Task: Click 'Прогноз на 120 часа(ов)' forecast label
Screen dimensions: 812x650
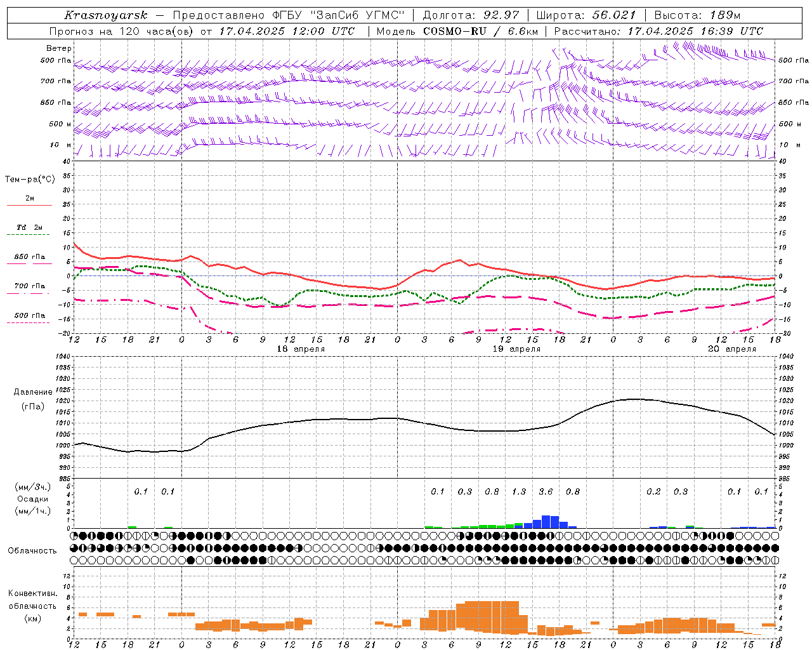Action: pyautogui.click(x=122, y=31)
